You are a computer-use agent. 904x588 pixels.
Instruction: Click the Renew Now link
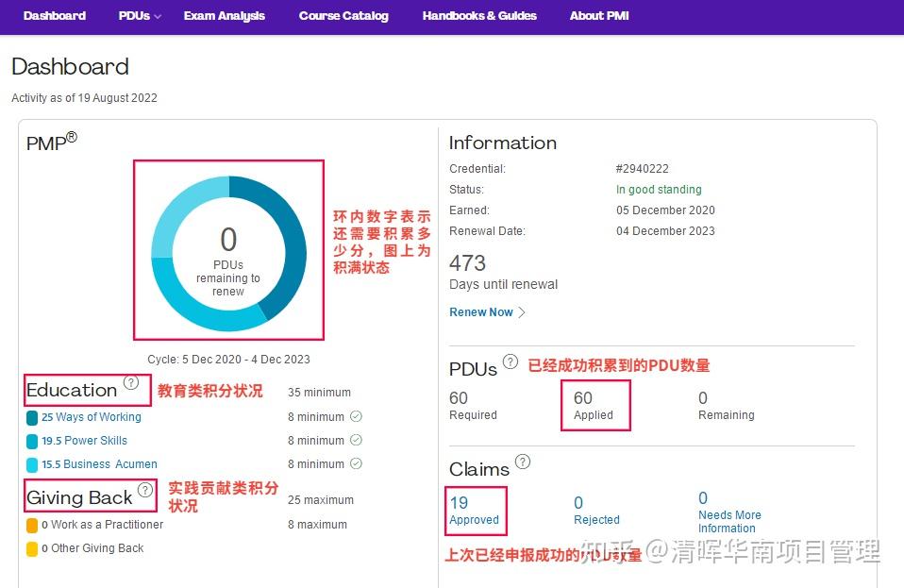(481, 312)
